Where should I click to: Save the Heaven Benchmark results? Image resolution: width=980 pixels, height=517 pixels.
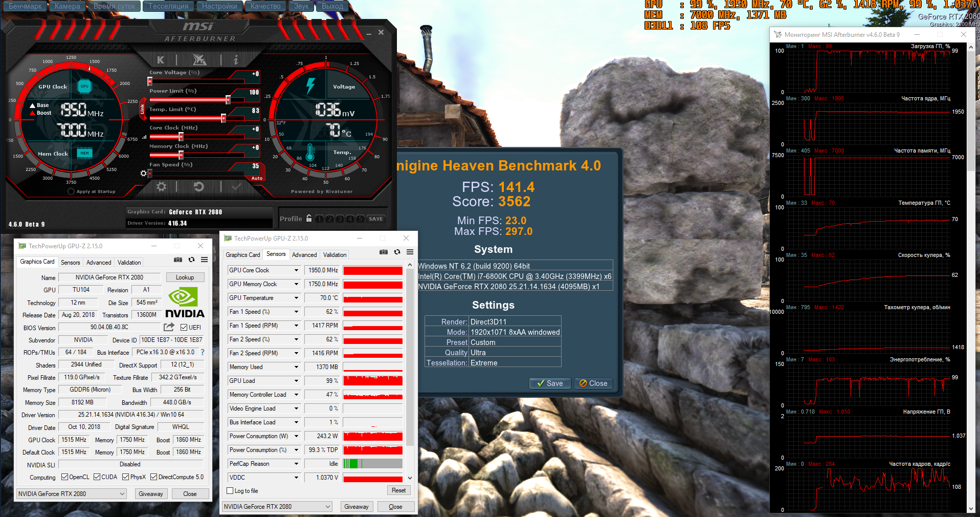coord(550,383)
